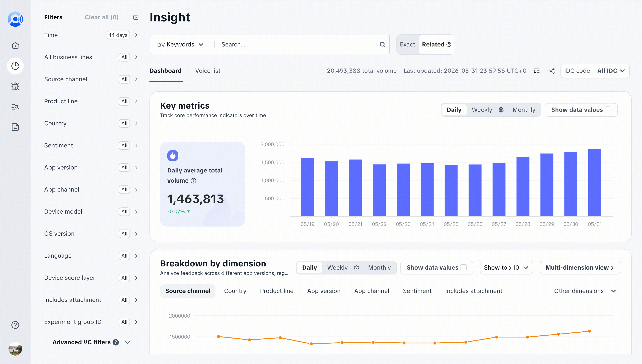Image resolution: width=642 pixels, height=364 pixels.
Task: Switch Key metrics to Daily
Action: pyautogui.click(x=454, y=110)
